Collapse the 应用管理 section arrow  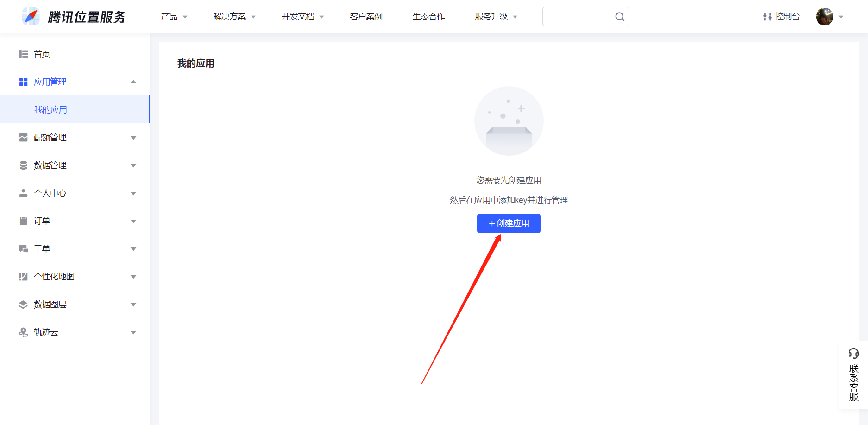tap(133, 82)
